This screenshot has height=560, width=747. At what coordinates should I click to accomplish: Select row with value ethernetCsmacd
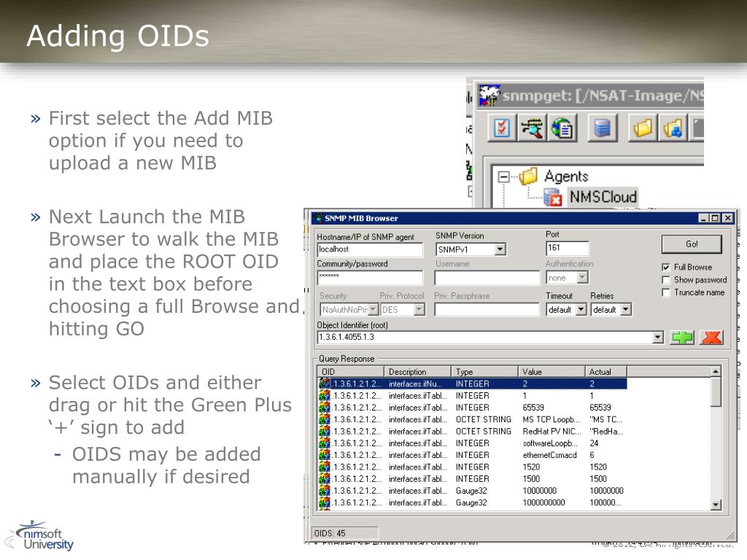click(x=472, y=455)
